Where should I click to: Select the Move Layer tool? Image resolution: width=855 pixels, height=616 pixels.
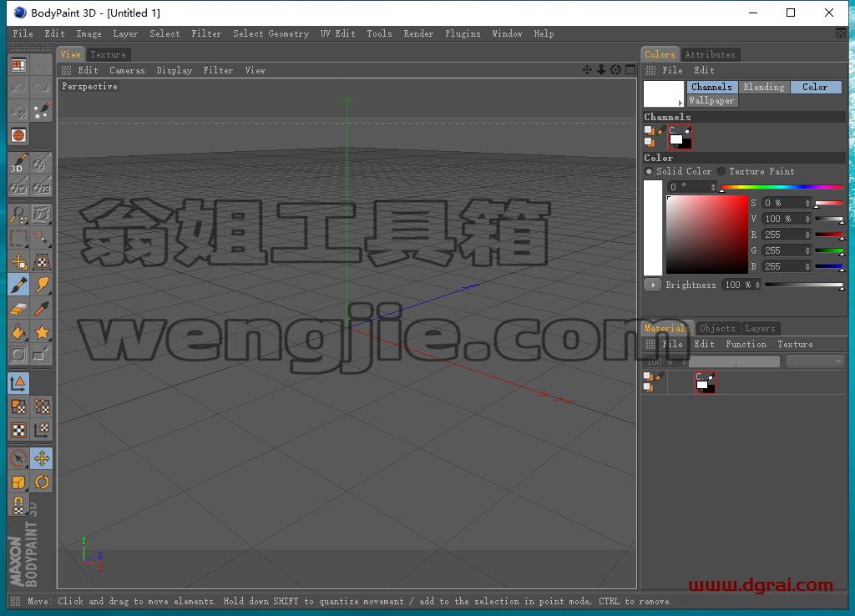coord(18,261)
